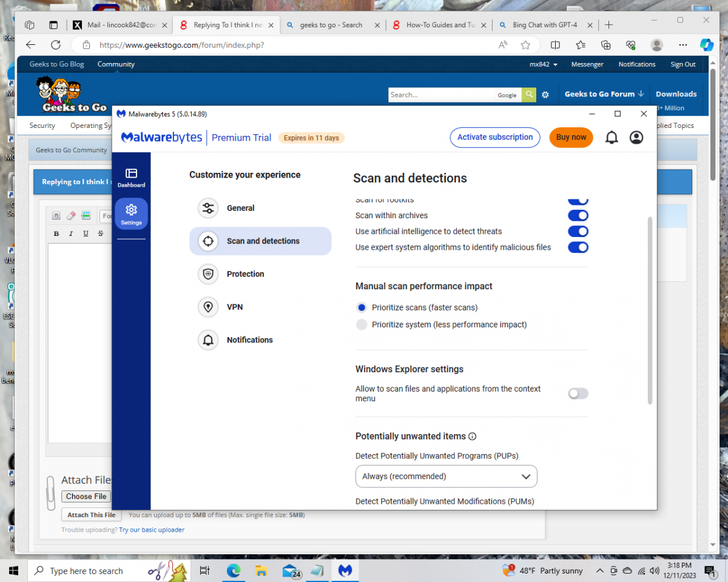This screenshot has width=728, height=582.
Task: Switch to Mail - lincook842 browser tab
Action: (119, 25)
